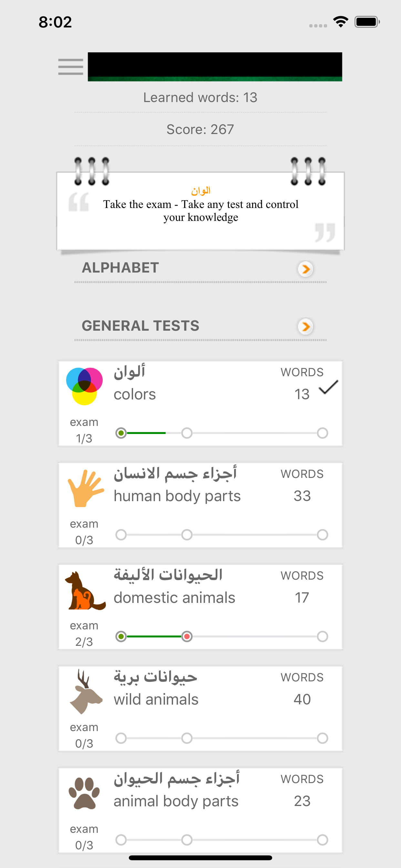Tap the red second milestone for domestic animals
Viewport: 401px width, 868px height.
187,636
